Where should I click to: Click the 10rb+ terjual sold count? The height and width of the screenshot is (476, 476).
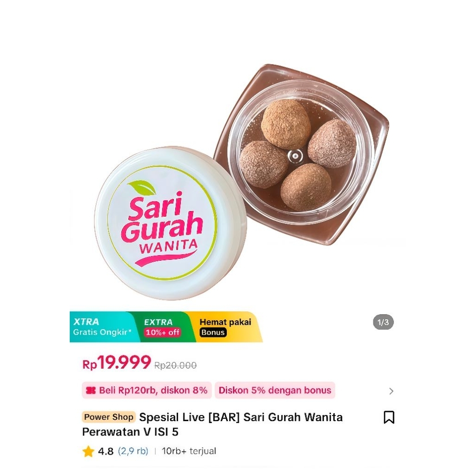pyautogui.click(x=189, y=451)
